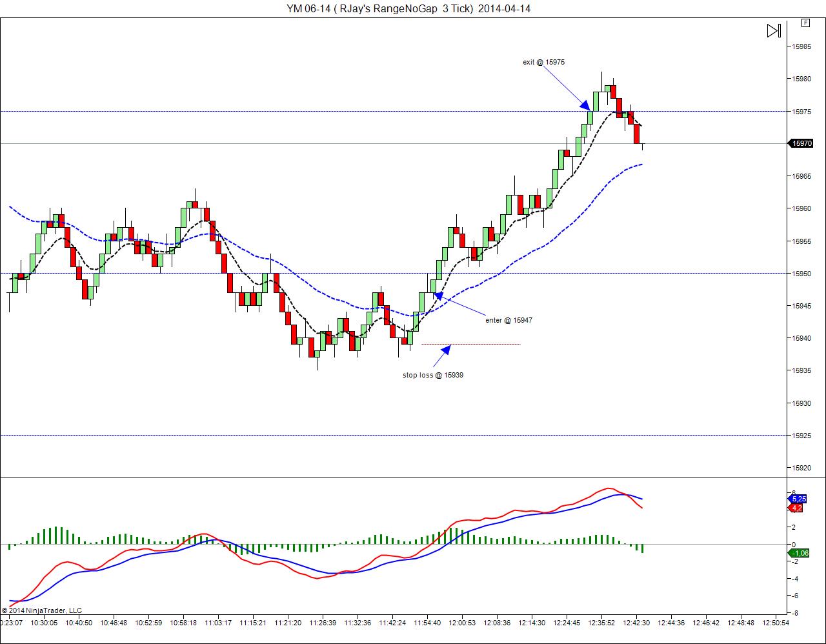The height and width of the screenshot is (644, 826).
Task: Click the chart title "YM 06-14 ( RJay's RangeNoGap 3 Tick)"
Action: coord(381,8)
